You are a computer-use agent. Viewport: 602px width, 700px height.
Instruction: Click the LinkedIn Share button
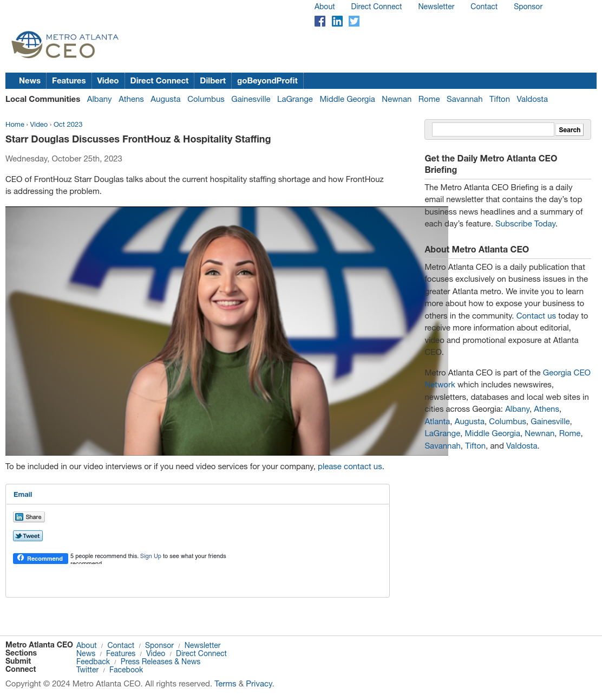(x=29, y=517)
